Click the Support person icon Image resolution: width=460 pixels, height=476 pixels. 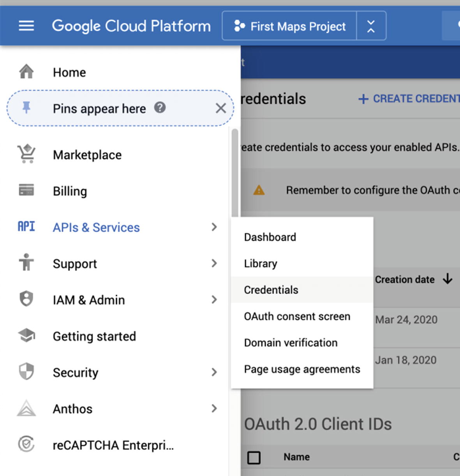click(26, 262)
